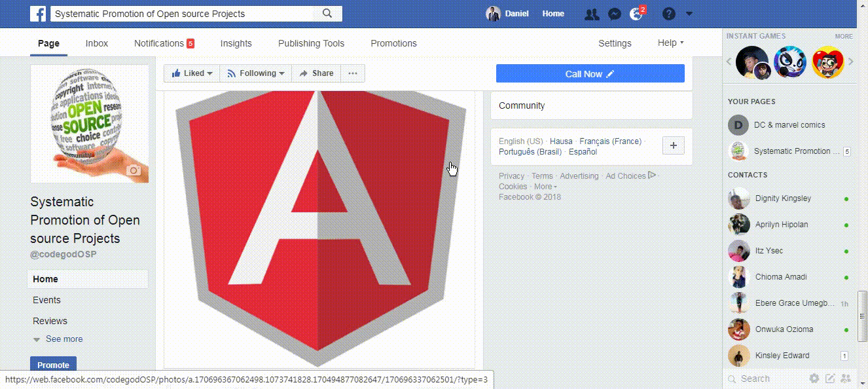Open the chat settings gear icon

(x=814, y=379)
